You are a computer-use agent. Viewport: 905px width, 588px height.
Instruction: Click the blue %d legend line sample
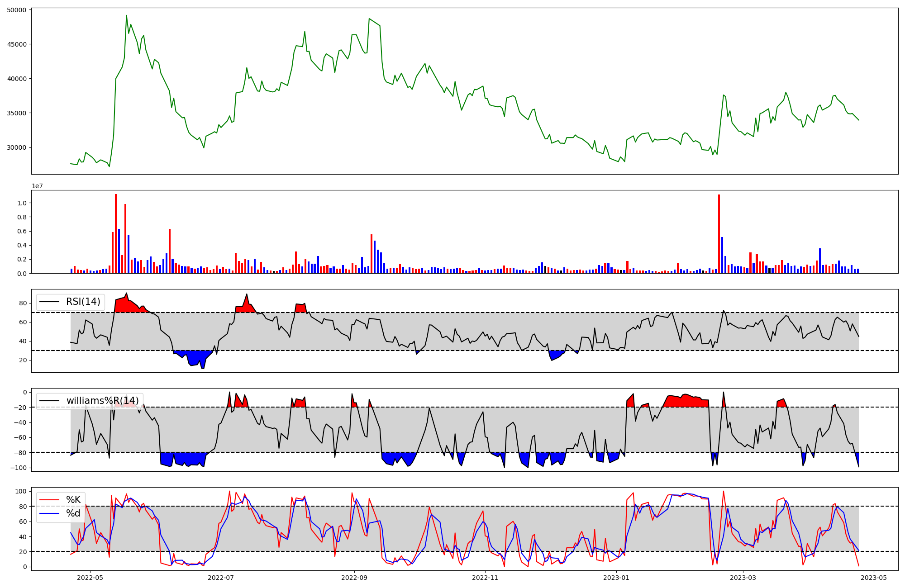coord(50,513)
